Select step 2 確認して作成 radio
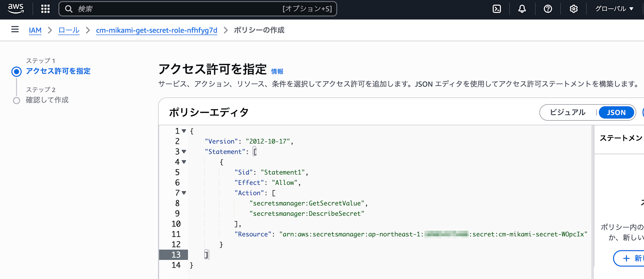 click(16, 101)
